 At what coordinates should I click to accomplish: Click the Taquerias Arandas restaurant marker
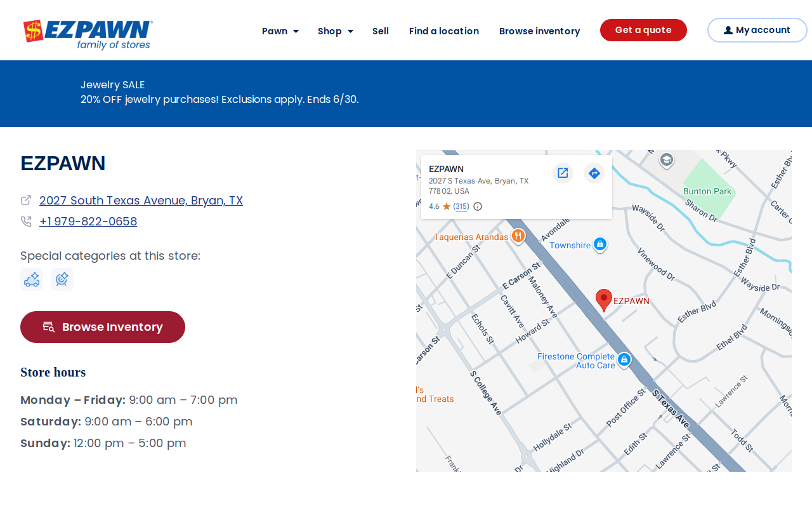[518, 236]
